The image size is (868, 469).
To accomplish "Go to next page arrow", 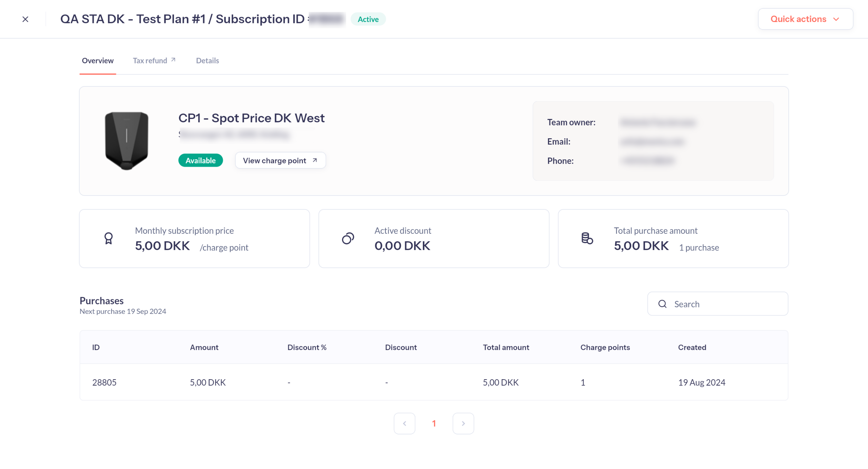I will click(463, 424).
